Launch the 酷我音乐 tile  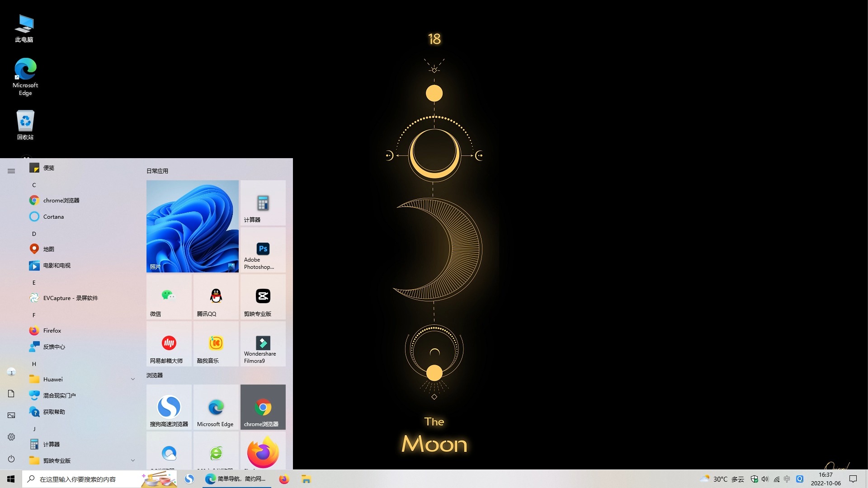tap(216, 344)
